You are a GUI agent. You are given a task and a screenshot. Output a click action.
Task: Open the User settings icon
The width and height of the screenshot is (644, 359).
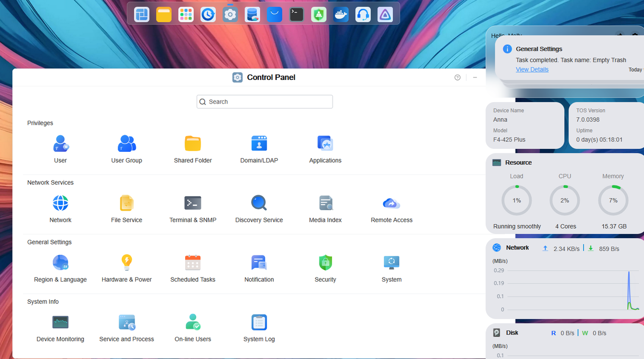tap(60, 144)
